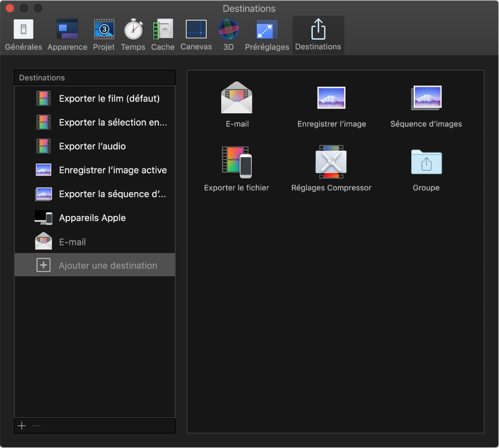Click the Groupe folder icon

pyautogui.click(x=426, y=162)
